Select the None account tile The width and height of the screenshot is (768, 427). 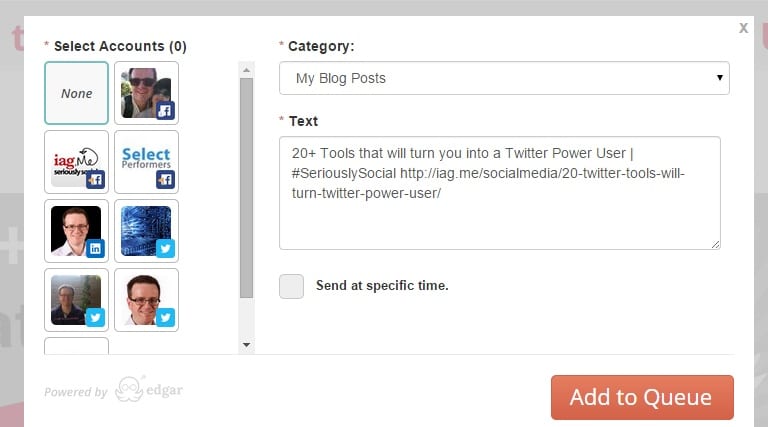point(76,93)
